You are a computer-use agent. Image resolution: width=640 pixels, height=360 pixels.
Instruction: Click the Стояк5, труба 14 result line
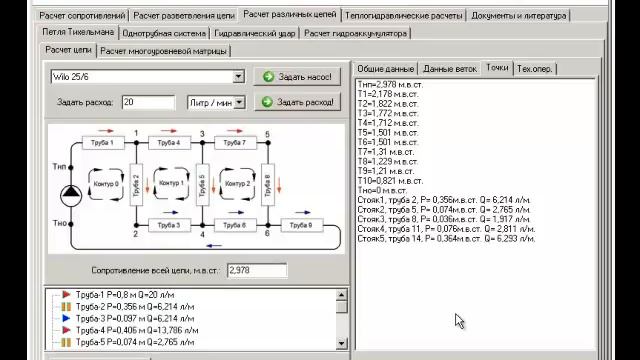446,238
